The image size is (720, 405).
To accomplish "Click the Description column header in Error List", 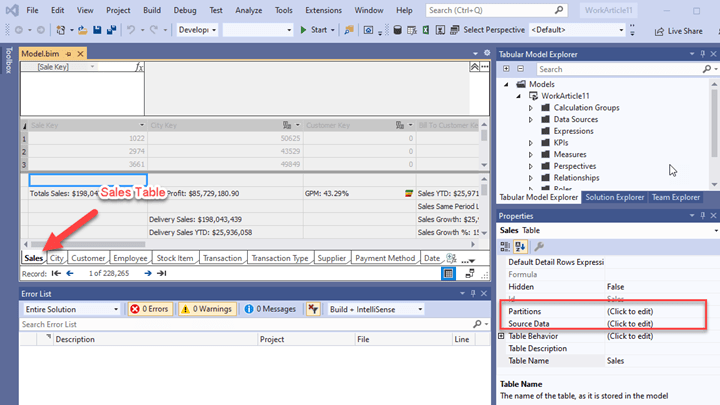I will coord(156,339).
